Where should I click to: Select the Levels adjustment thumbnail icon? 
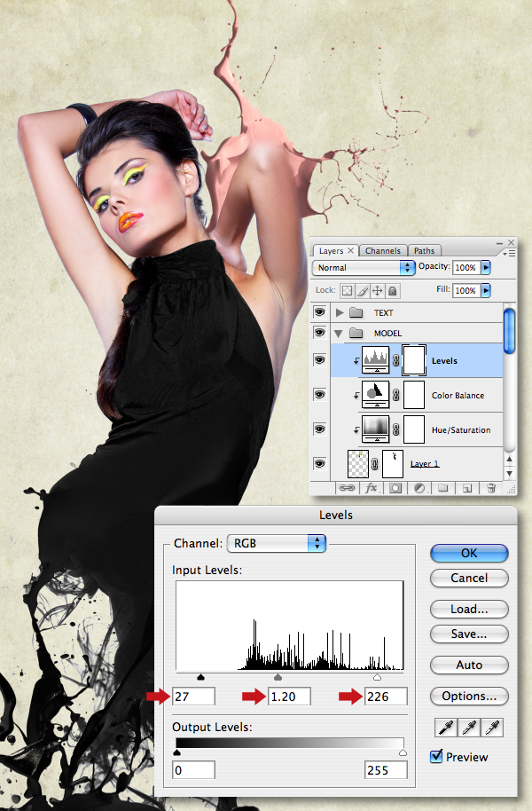(x=375, y=360)
